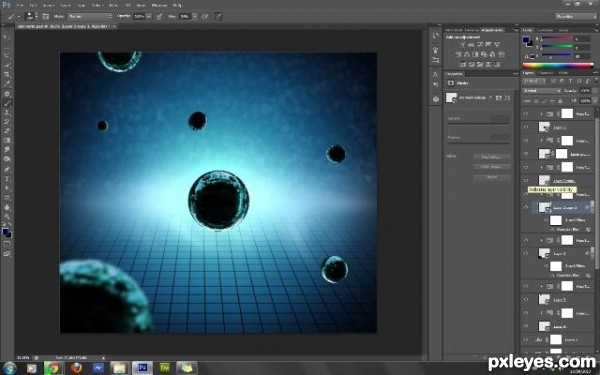Open the workspace switcher dropdown
This screenshot has height=375, width=600.
click(x=575, y=16)
